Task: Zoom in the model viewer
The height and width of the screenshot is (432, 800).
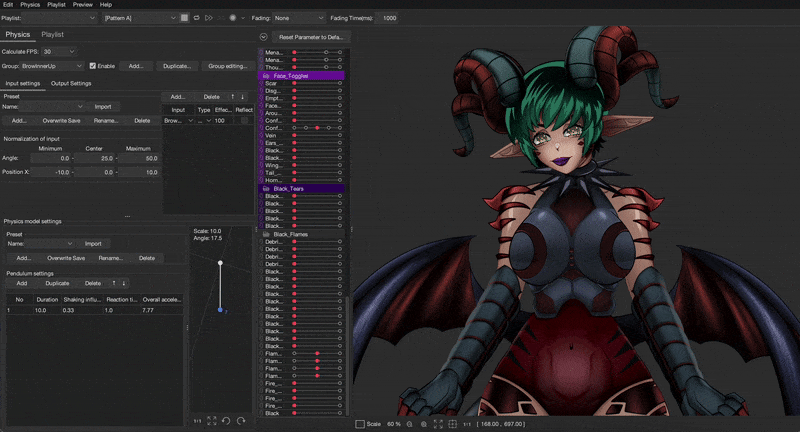Action: [424, 424]
